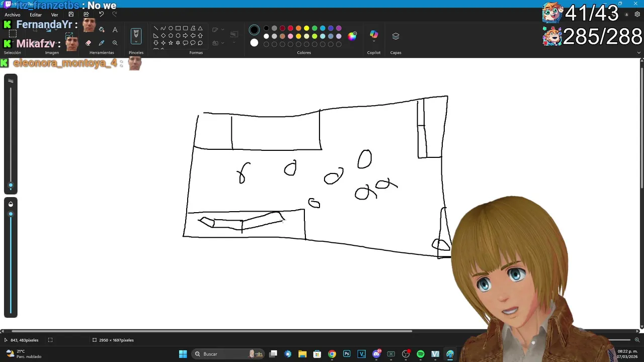The image size is (644, 362).
Task: Open the Ver menu
Action: pos(54,15)
